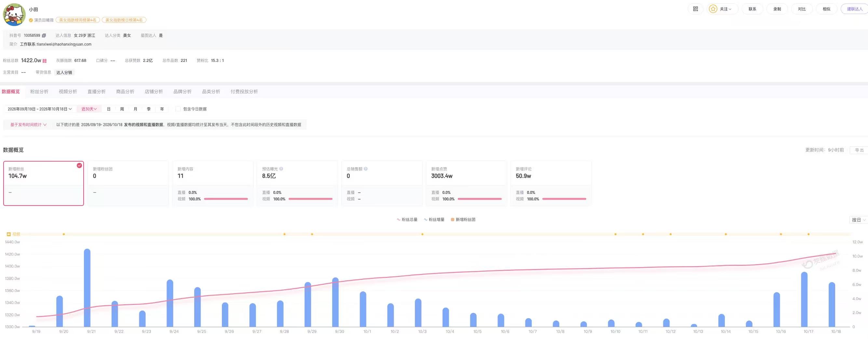The image size is (868, 344).
Task: Copy the Douyin ID with copy icon
Action: coord(44,36)
